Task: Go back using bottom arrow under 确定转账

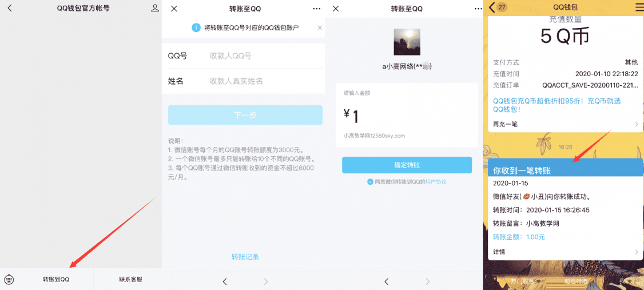Action: pos(387,281)
